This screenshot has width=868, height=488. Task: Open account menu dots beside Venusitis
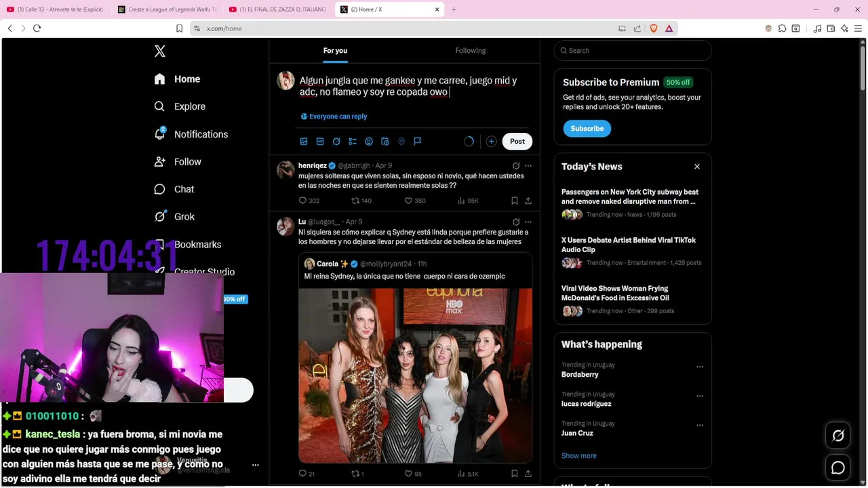point(256,465)
